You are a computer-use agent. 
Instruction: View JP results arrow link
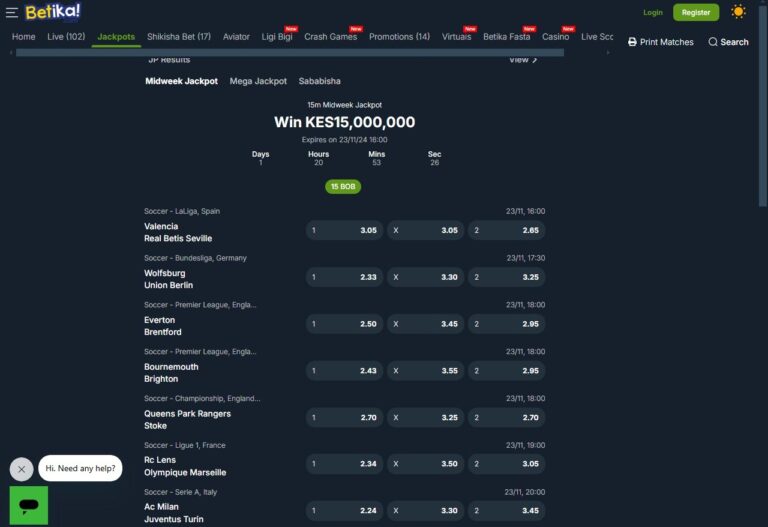[523, 60]
